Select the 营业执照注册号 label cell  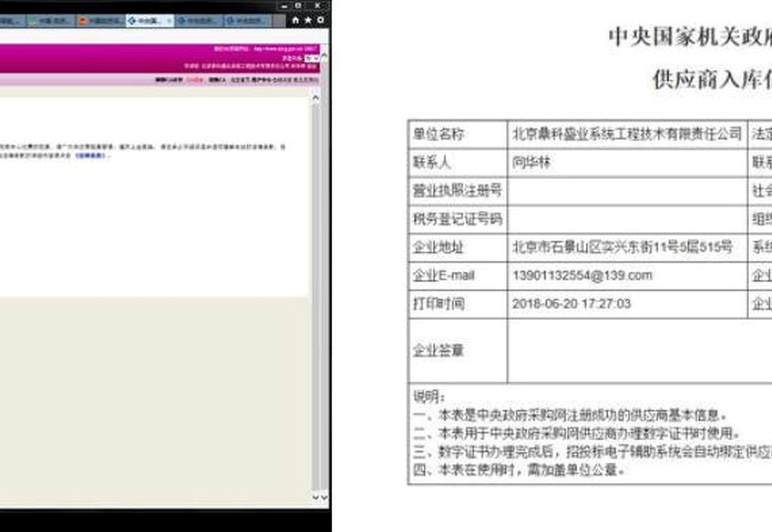coord(458,191)
